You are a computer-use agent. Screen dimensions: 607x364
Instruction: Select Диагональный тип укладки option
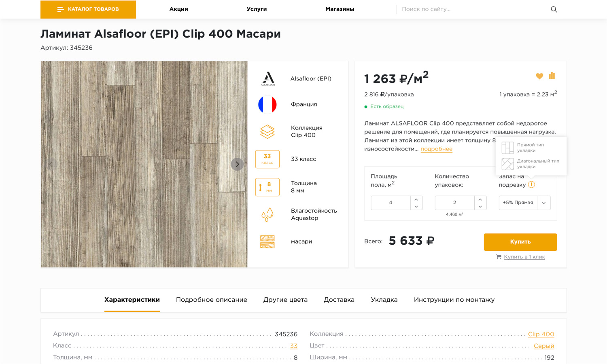pos(530,164)
